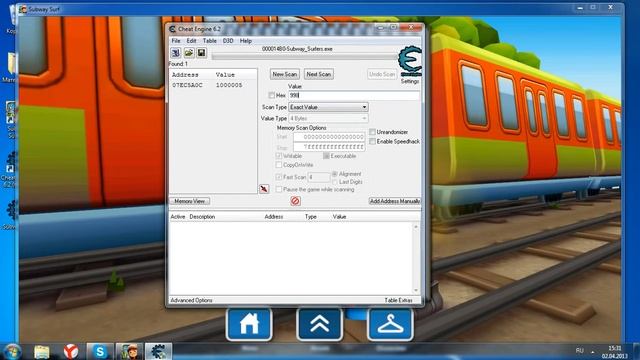Click the Next Scan button

[x=318, y=74]
